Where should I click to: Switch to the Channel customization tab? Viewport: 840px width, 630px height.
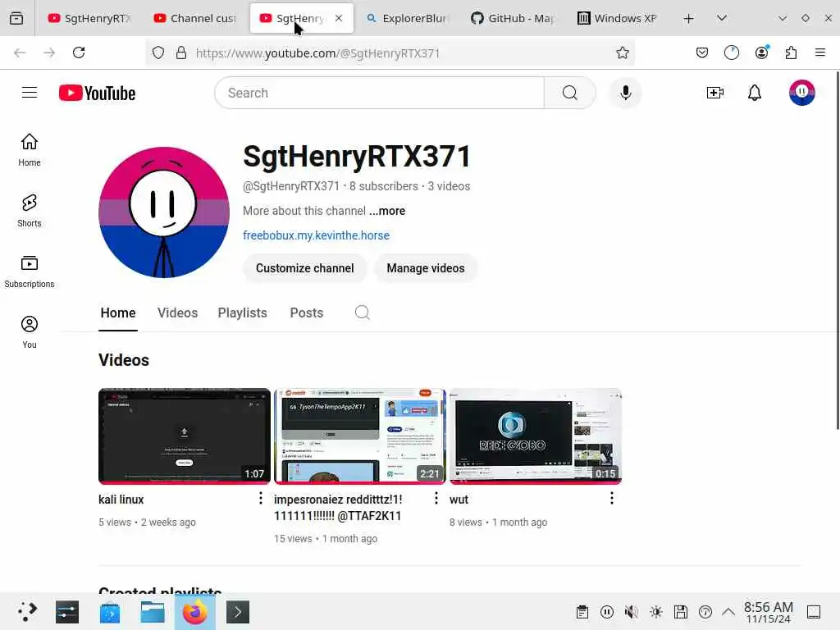[195, 18]
